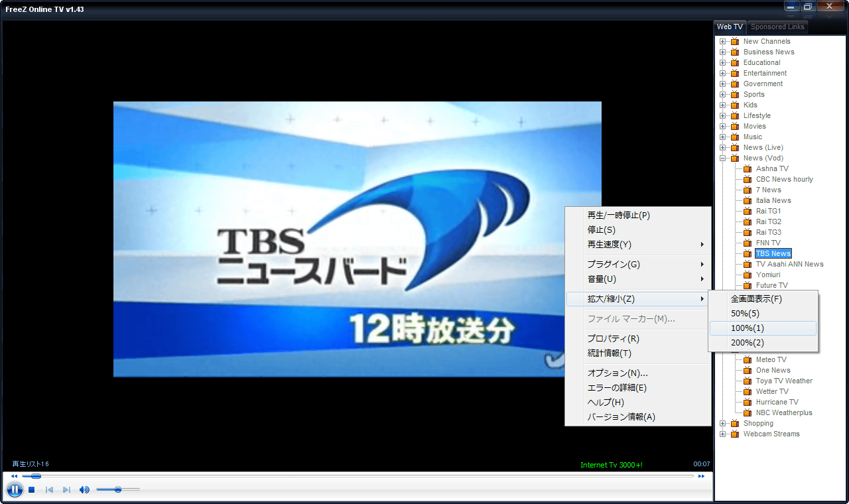The height and width of the screenshot is (504, 849).
Task: Click the FNN TV channel icon
Action: click(x=748, y=243)
